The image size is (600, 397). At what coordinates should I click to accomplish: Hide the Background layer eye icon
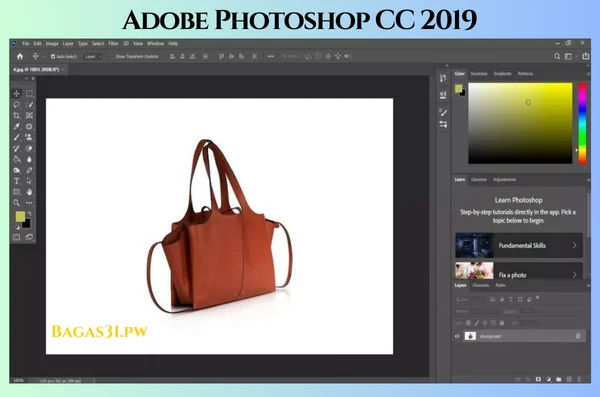tap(457, 336)
